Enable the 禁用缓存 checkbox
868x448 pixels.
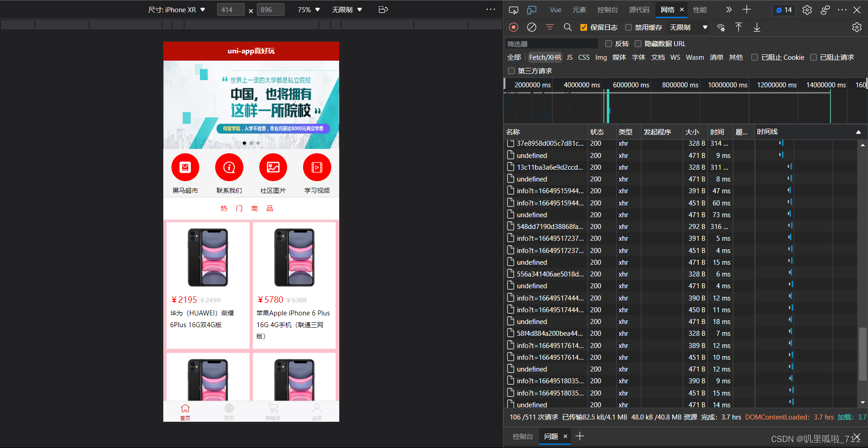(628, 28)
